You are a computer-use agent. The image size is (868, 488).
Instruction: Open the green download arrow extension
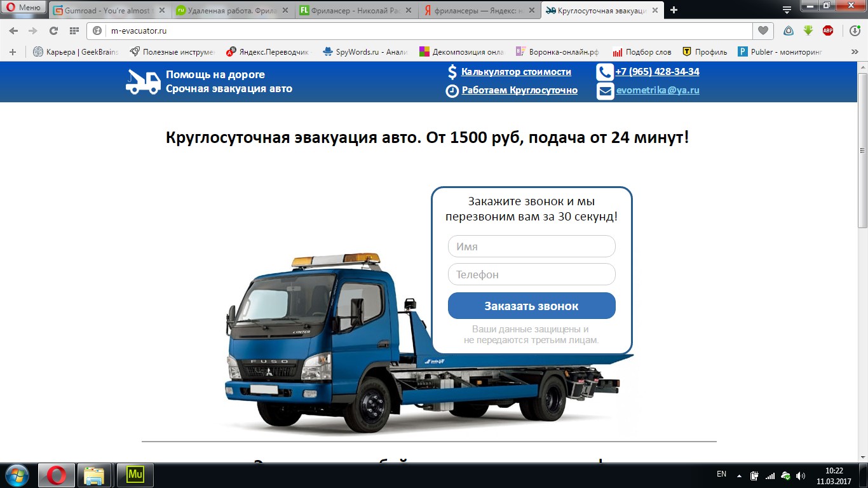click(808, 30)
